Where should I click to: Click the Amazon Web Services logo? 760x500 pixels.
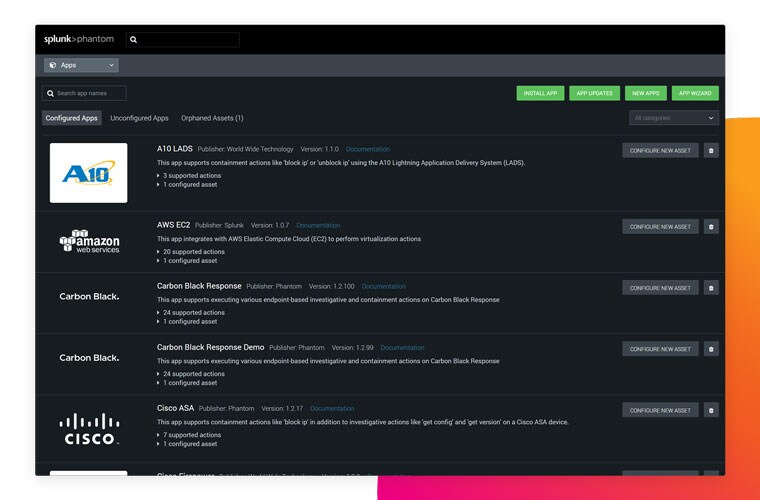(x=90, y=241)
